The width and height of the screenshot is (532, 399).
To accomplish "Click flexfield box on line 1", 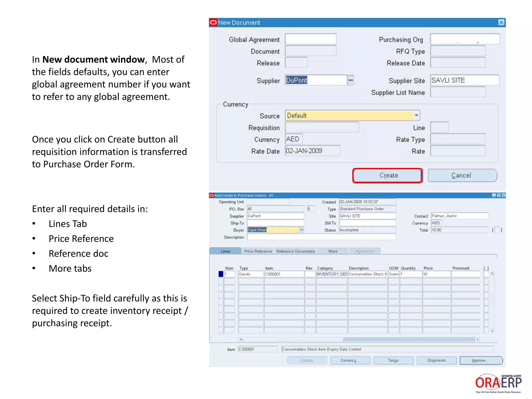I will coord(486,274).
